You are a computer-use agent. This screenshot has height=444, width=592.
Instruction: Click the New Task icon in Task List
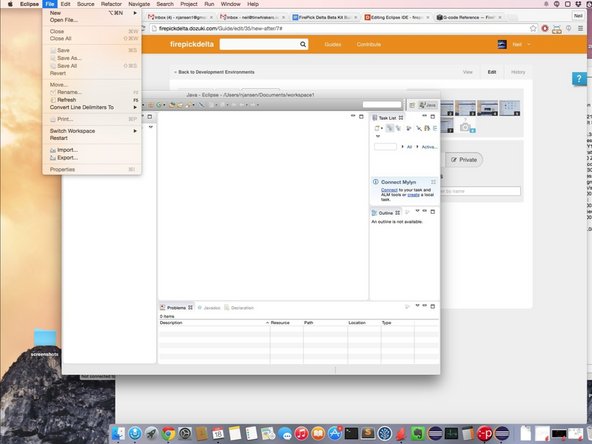[x=376, y=128]
